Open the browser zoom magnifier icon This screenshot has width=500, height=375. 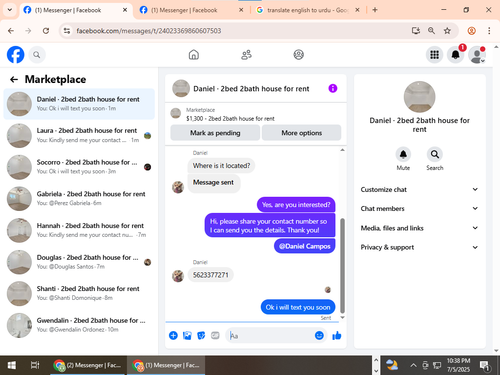[431, 31]
